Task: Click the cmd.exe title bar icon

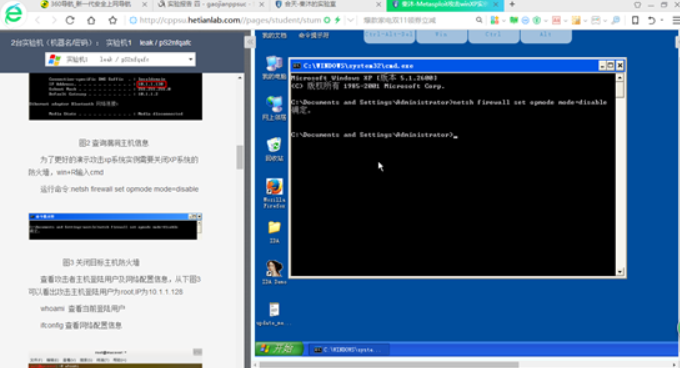Action: pyautogui.click(x=297, y=66)
